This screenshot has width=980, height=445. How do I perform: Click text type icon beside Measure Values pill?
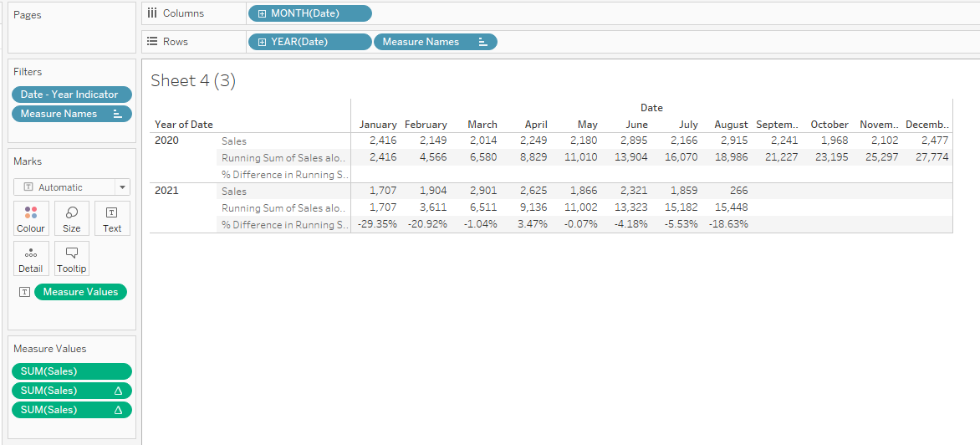24,292
